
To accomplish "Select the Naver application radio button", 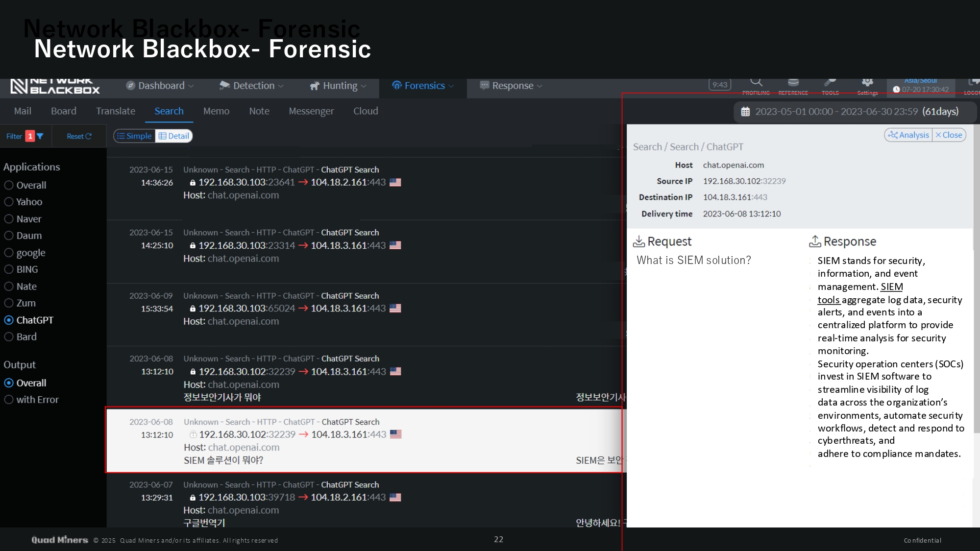I will [x=9, y=219].
